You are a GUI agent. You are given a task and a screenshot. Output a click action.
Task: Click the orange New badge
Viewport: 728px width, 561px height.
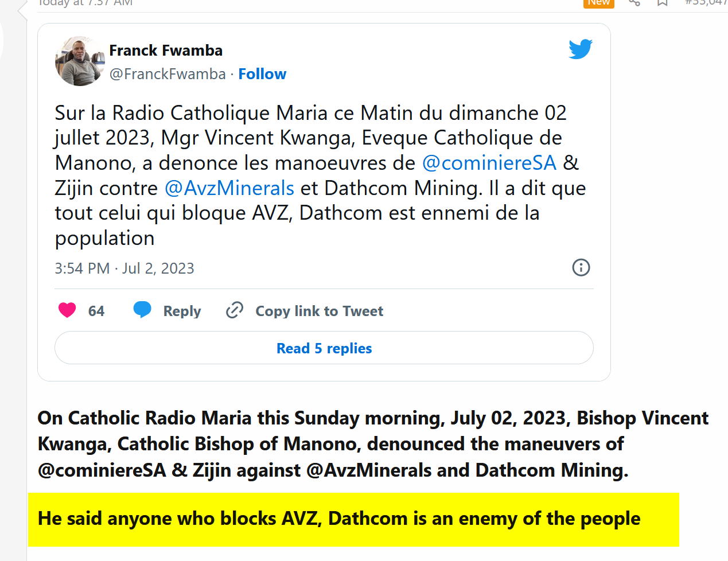pos(598,3)
